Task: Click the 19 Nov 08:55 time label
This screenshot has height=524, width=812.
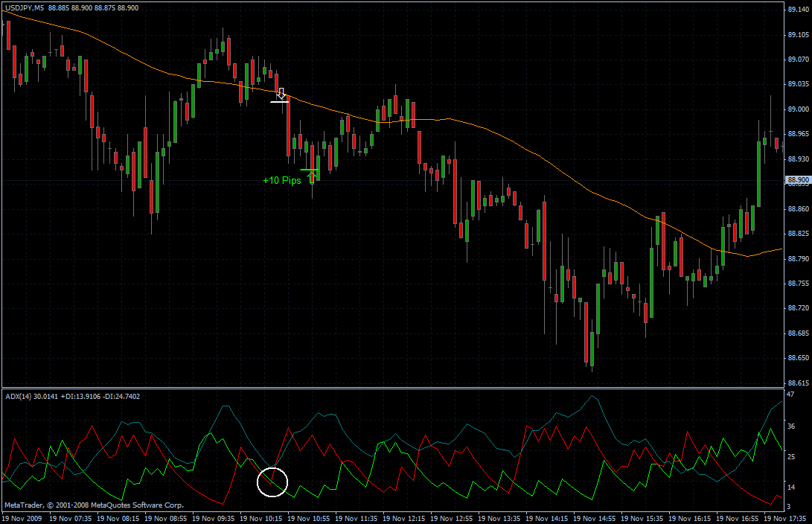Action: 165,518
